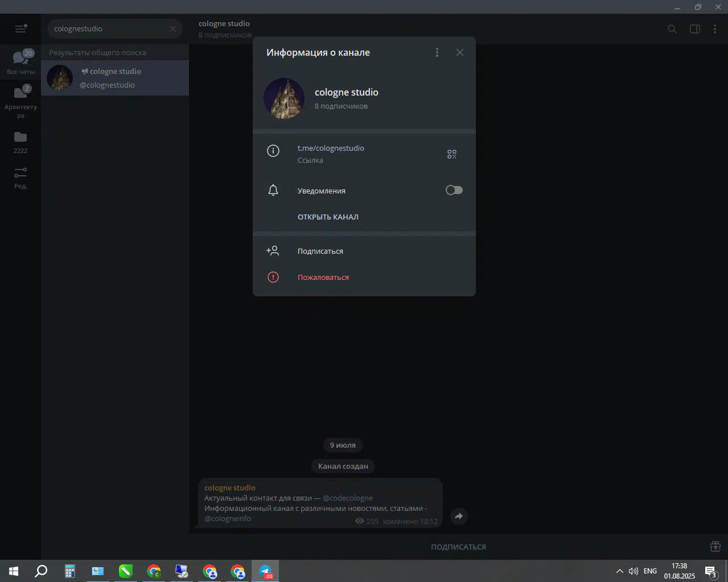Toggle the right info side panel icon
This screenshot has height=582, width=728.
point(695,29)
